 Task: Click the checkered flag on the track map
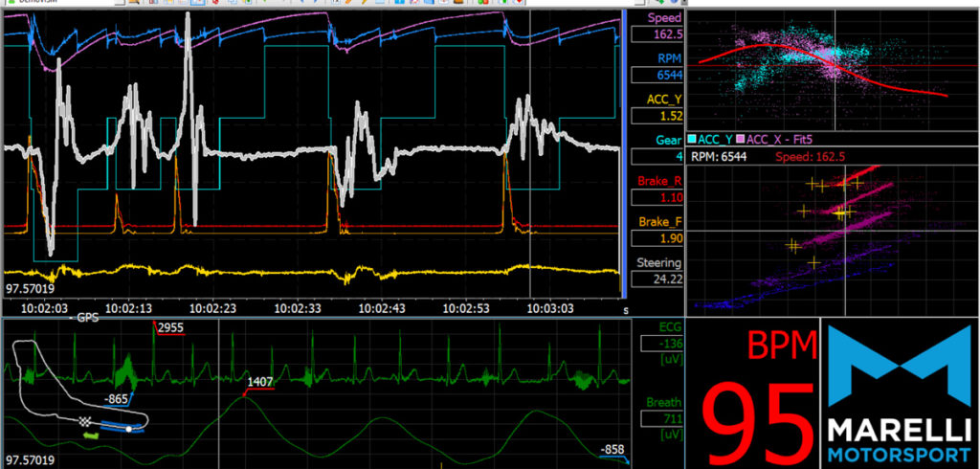[x=84, y=421]
